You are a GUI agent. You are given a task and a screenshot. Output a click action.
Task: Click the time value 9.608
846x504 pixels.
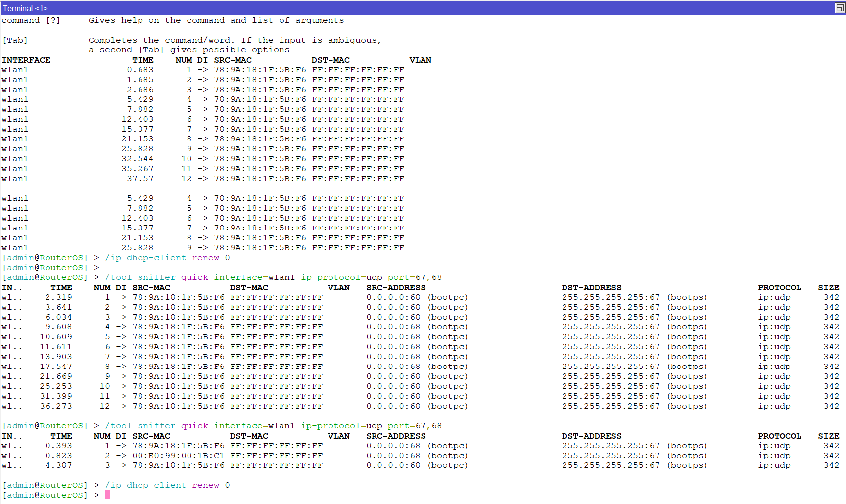click(58, 327)
